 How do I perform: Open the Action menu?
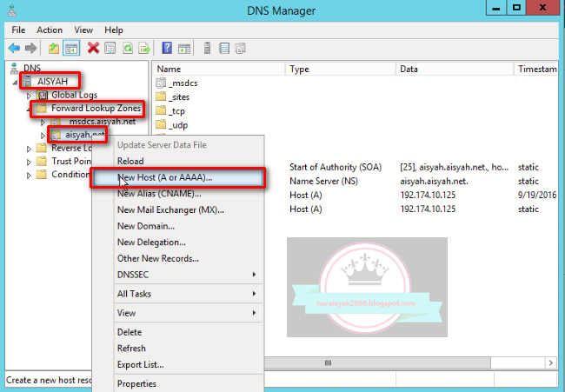click(x=50, y=30)
